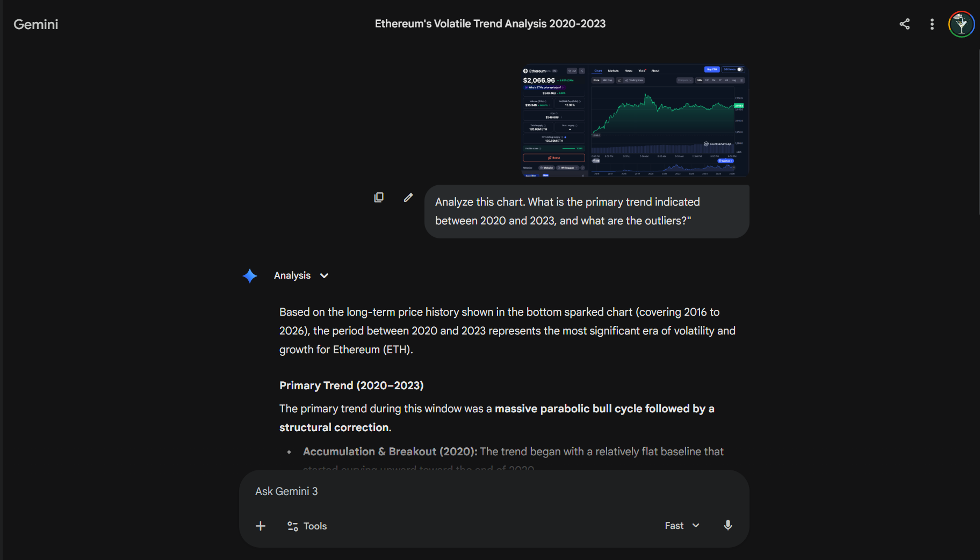Image resolution: width=980 pixels, height=560 pixels.
Task: Open the Fast model mode dropdown
Action: [x=682, y=526]
